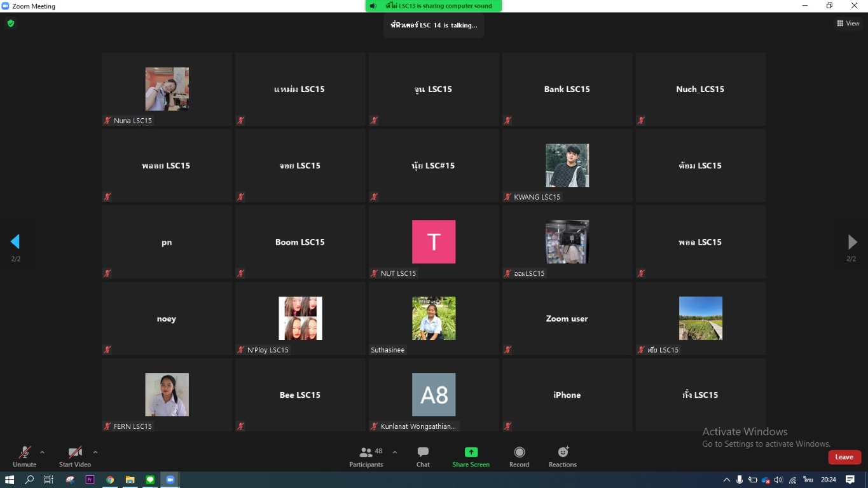Click muted mic icon on Zoom user tile

tap(507, 349)
